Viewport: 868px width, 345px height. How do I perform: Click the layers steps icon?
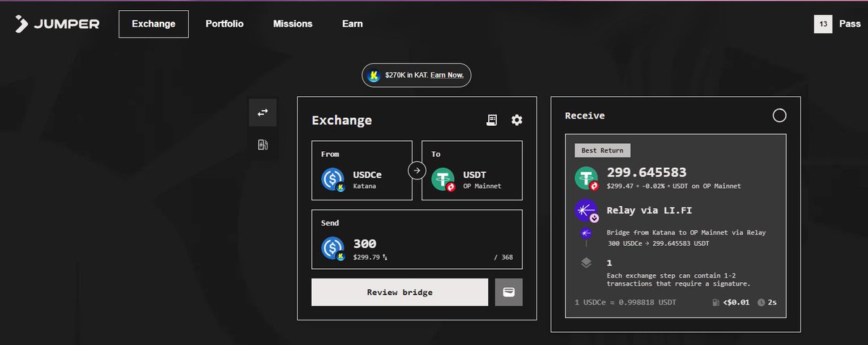(x=587, y=263)
